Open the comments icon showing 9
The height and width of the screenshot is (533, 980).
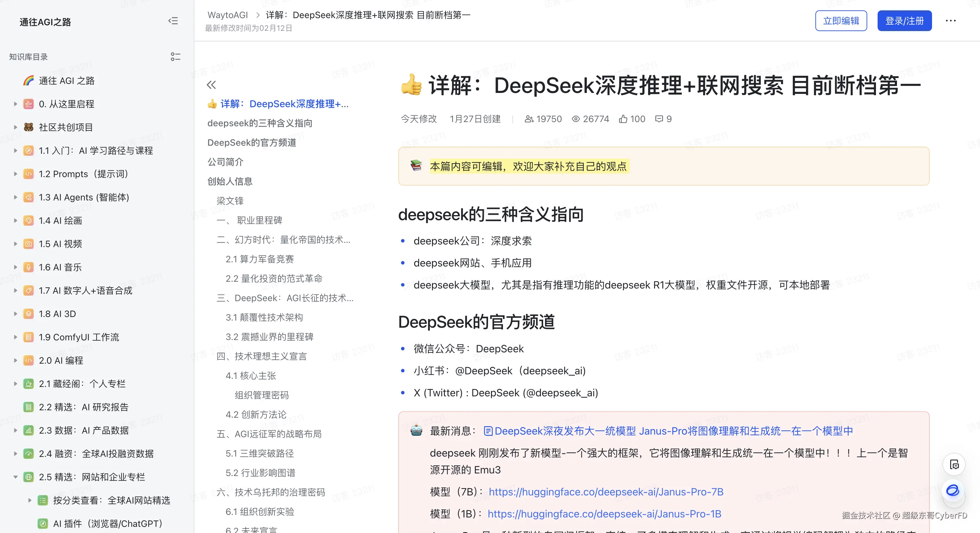coord(659,119)
